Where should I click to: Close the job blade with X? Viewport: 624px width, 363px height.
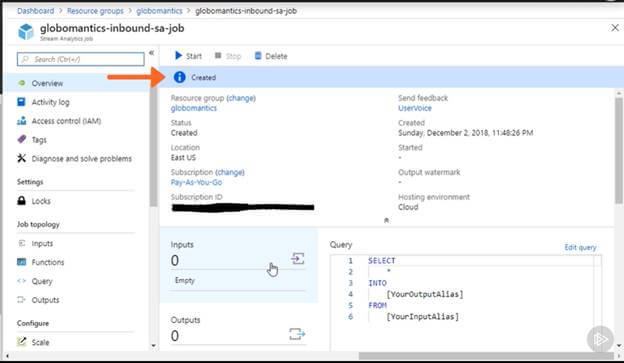click(615, 28)
